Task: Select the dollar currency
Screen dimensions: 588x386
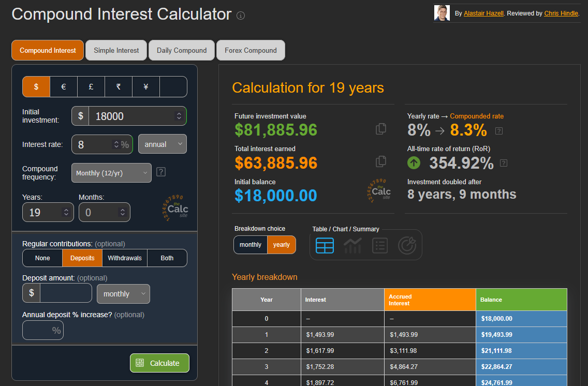Action: (36, 86)
